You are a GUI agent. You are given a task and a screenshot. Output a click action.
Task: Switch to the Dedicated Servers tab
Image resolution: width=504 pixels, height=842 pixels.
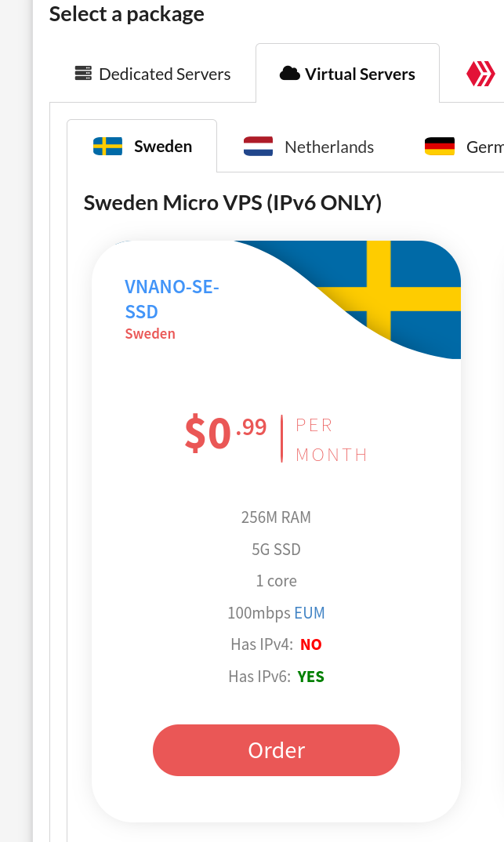click(165, 74)
